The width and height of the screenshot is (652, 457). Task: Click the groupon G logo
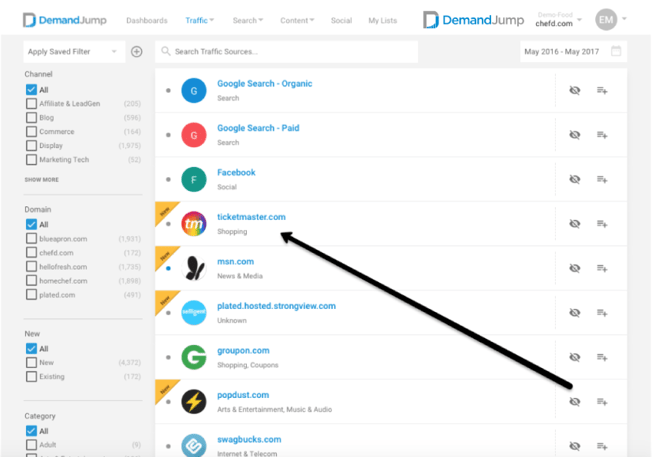194,357
